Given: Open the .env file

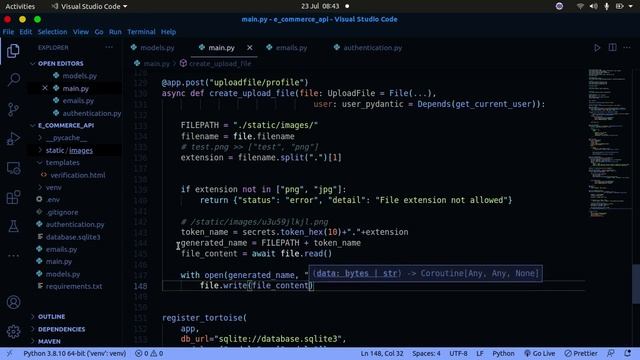Looking at the screenshot, I should (x=53, y=200).
